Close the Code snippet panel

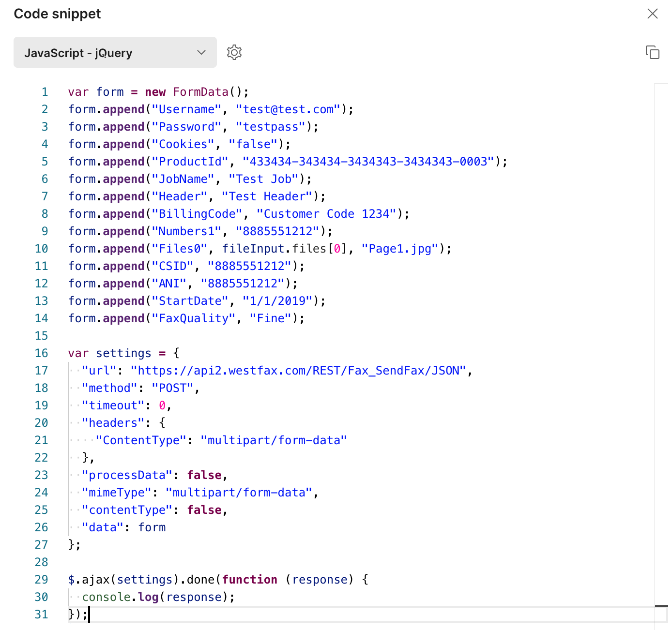click(x=652, y=14)
